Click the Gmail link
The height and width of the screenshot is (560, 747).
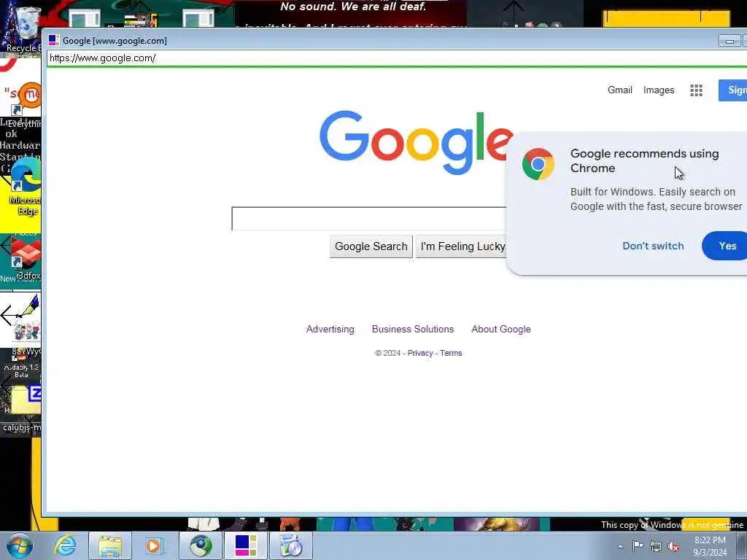(x=620, y=90)
